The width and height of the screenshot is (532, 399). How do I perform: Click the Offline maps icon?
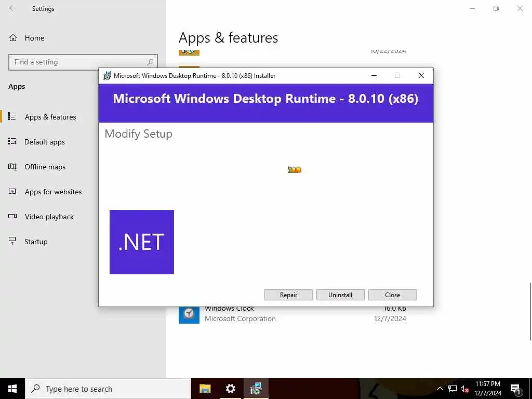(x=12, y=167)
